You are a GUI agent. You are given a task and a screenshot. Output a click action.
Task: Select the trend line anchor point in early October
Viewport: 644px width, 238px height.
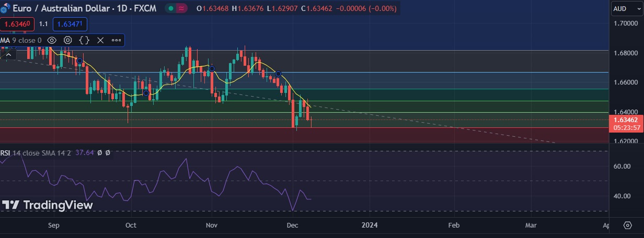click(146, 93)
